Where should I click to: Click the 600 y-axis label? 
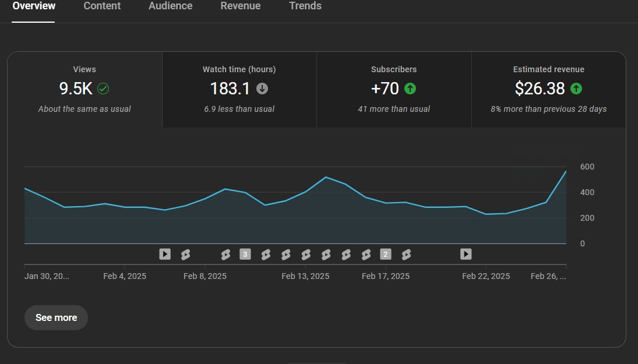point(587,167)
